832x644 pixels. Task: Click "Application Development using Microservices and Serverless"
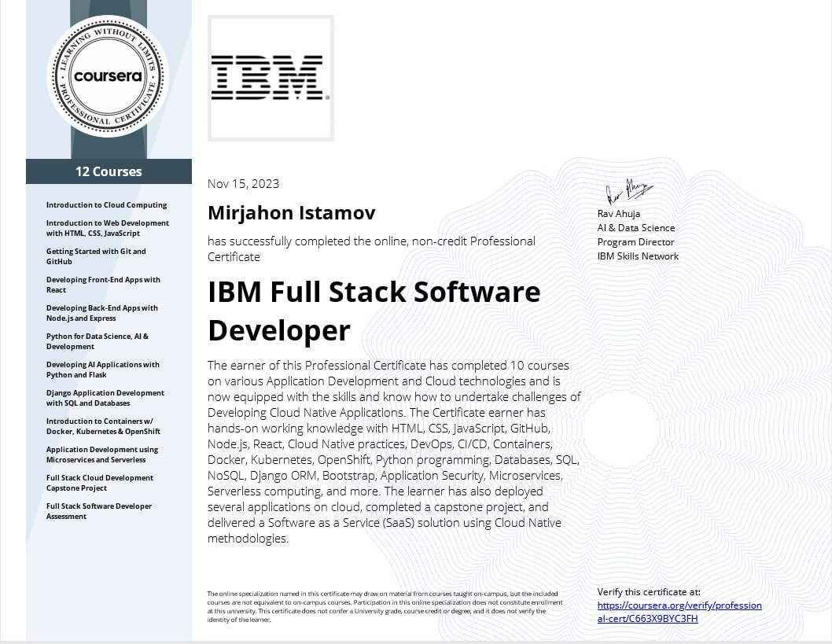[x=102, y=454]
